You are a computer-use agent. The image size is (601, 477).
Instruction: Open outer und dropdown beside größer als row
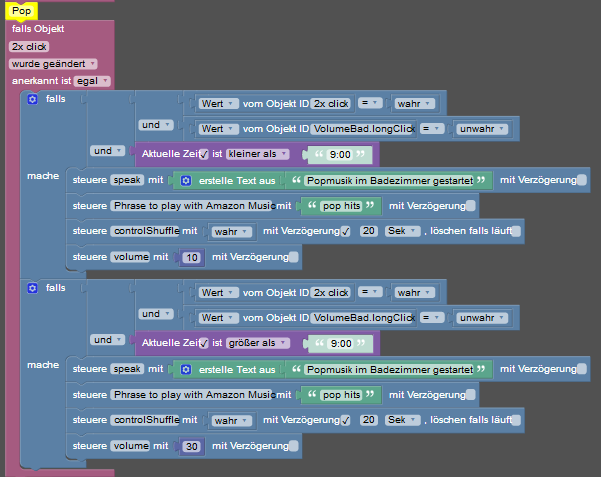107,340
